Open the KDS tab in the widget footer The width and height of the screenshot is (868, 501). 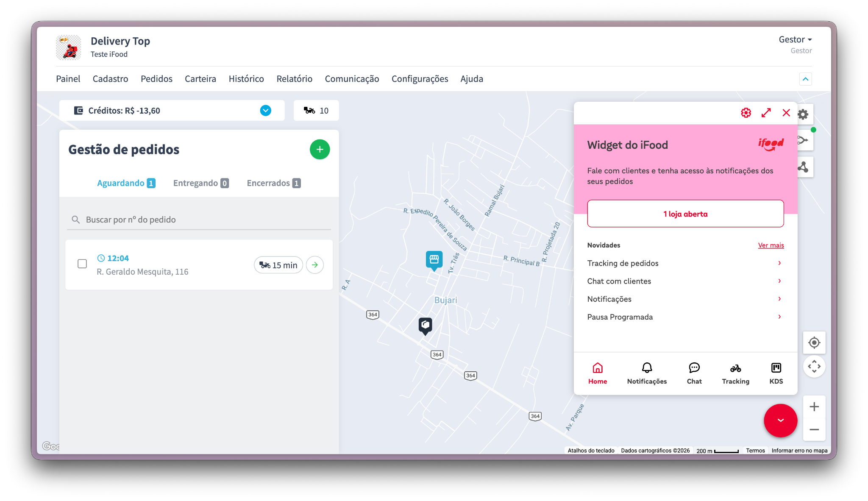[776, 373]
